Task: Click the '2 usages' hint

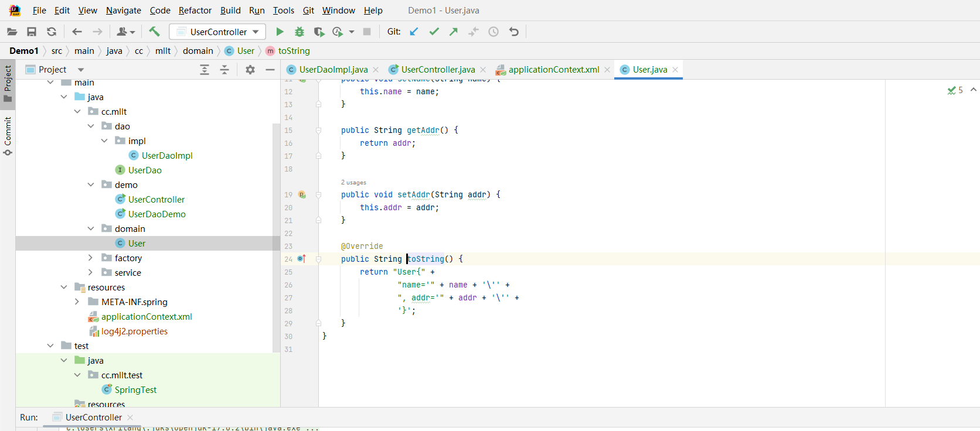Action: pyautogui.click(x=353, y=183)
